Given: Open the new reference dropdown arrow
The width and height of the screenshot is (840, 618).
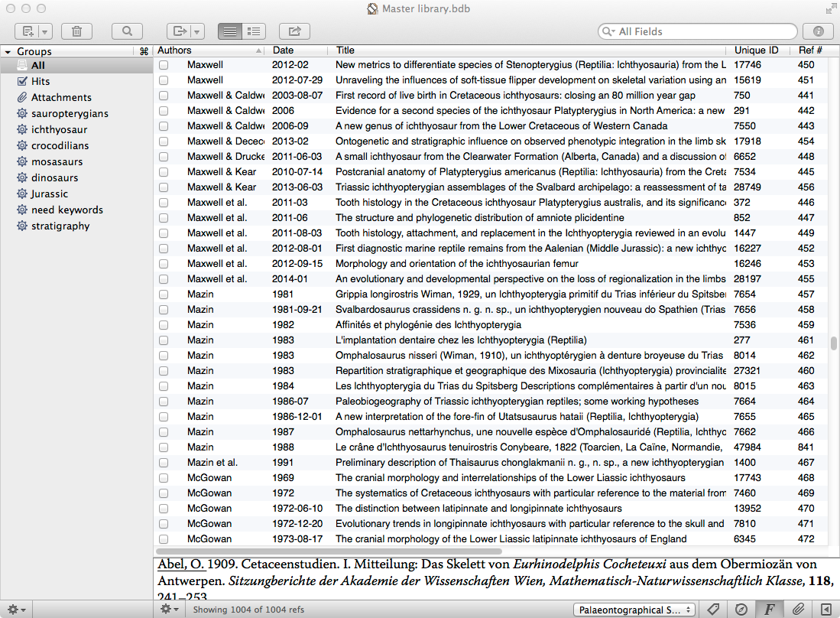Looking at the screenshot, I should (x=45, y=31).
